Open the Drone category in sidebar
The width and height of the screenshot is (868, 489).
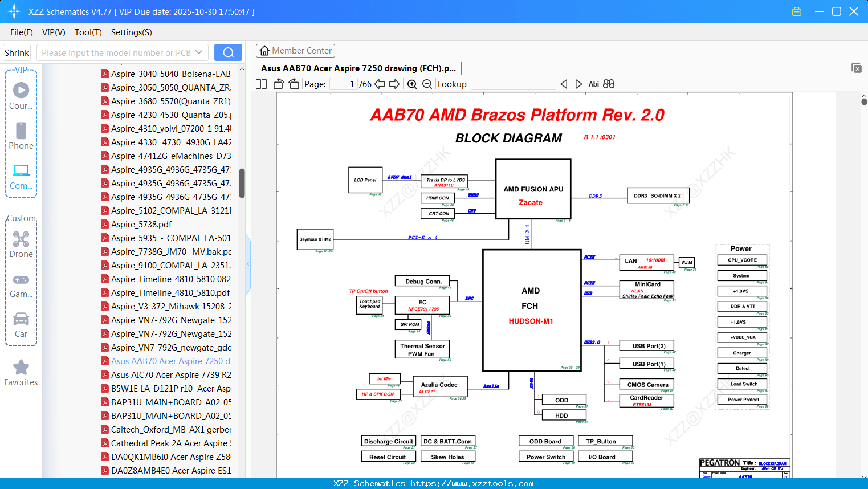[21, 244]
